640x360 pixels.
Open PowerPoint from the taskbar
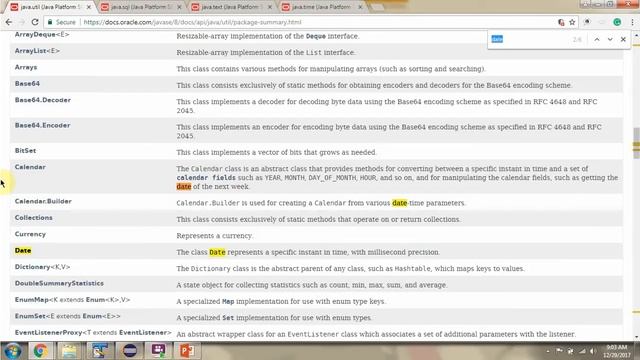[187, 351]
